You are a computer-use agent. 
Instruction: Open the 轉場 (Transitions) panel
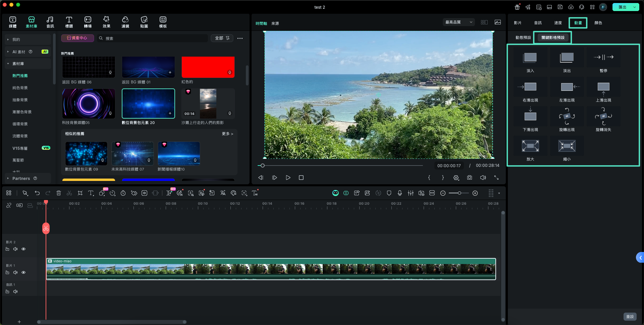(x=88, y=22)
